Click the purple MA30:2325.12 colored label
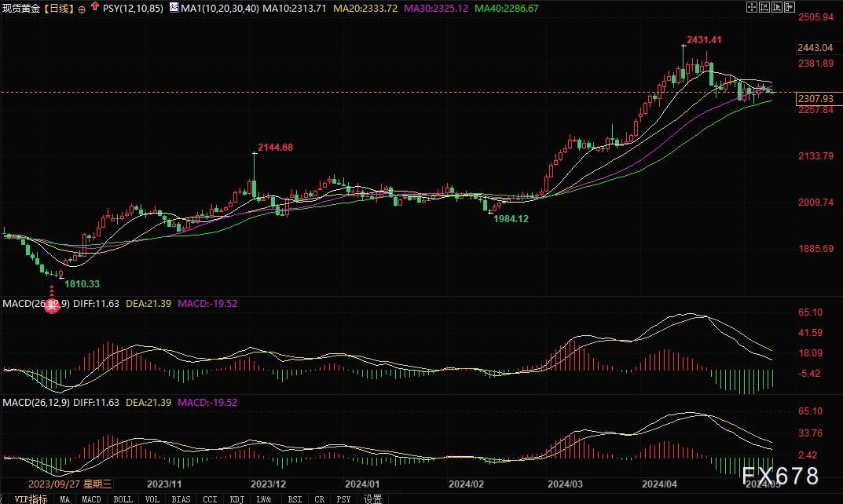 click(x=436, y=7)
